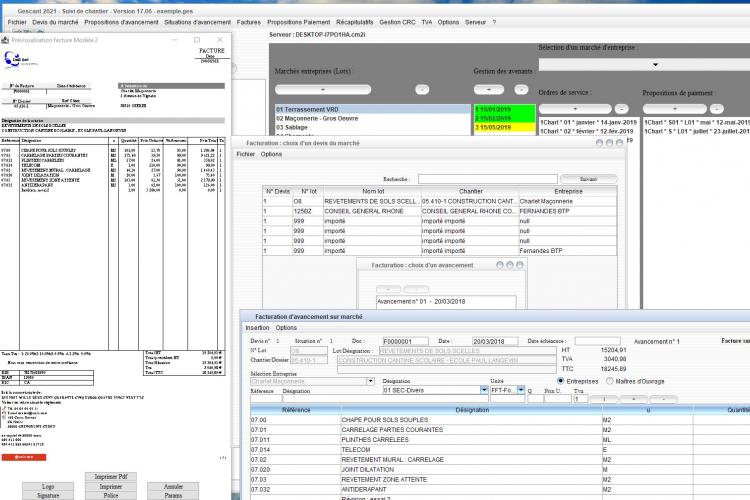Click the minus button under Gestion des avenants

click(x=521, y=89)
